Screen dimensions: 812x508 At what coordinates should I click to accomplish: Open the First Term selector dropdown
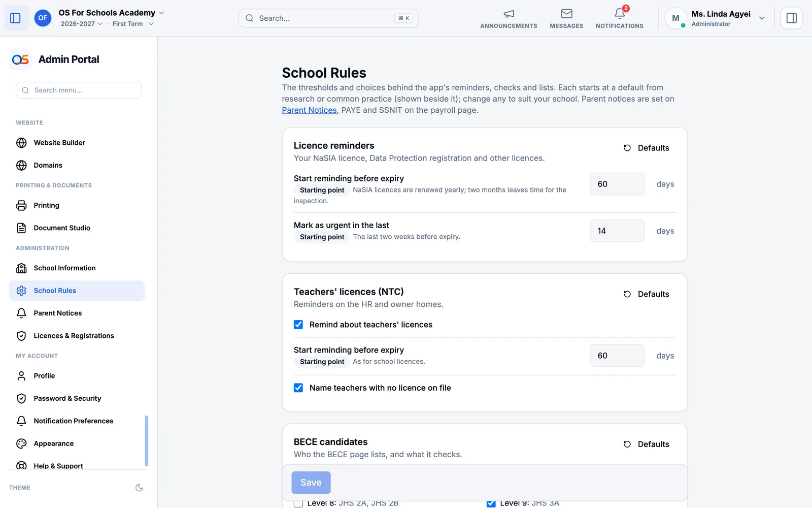coord(133,24)
